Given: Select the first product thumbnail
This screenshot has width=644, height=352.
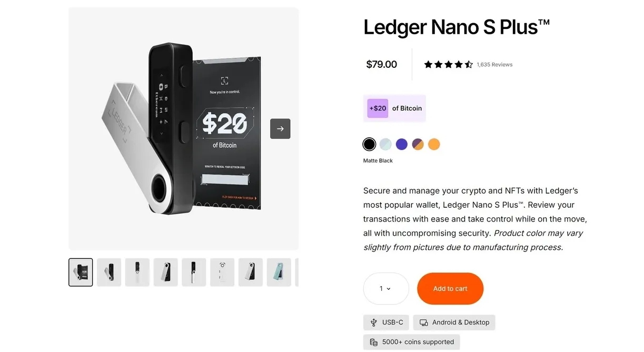Looking at the screenshot, I should click(80, 272).
